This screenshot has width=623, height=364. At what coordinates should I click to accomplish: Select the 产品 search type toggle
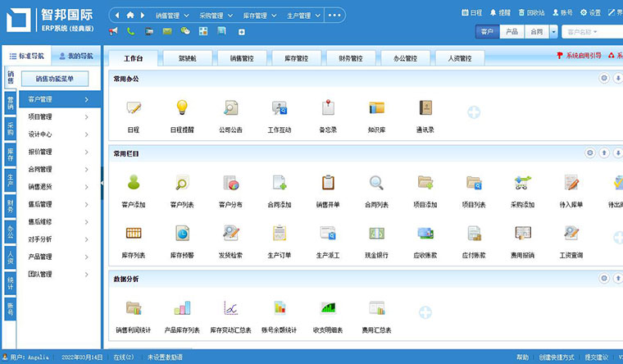tap(511, 32)
